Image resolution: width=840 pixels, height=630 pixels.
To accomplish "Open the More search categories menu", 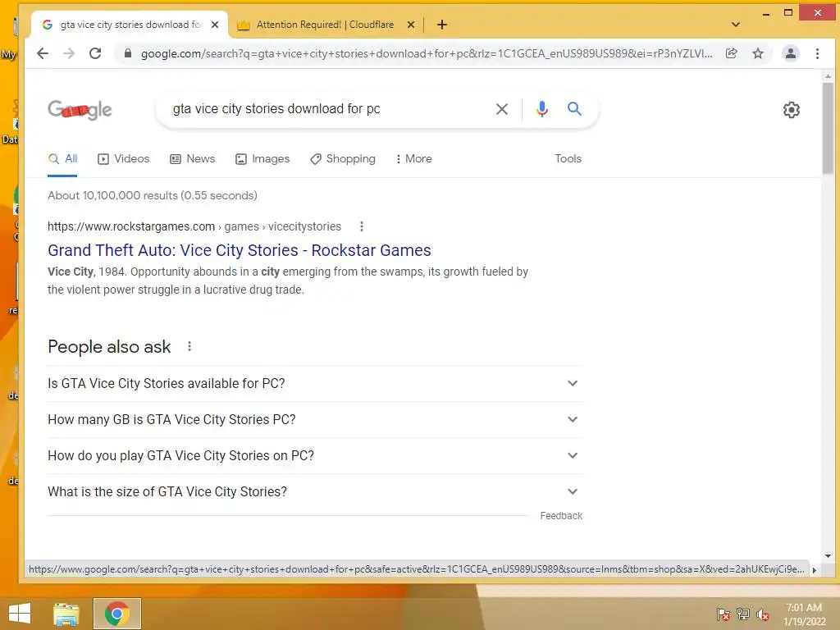I will pyautogui.click(x=413, y=158).
